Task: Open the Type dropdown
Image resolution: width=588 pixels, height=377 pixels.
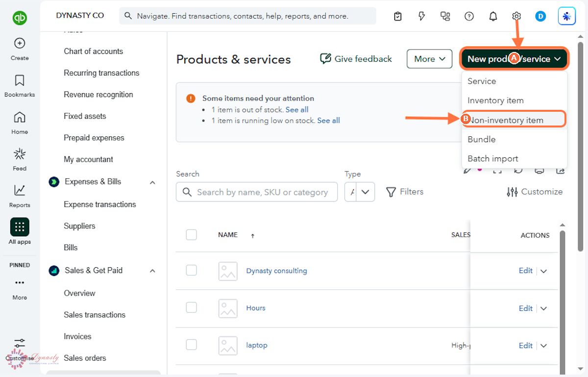Action: [360, 192]
